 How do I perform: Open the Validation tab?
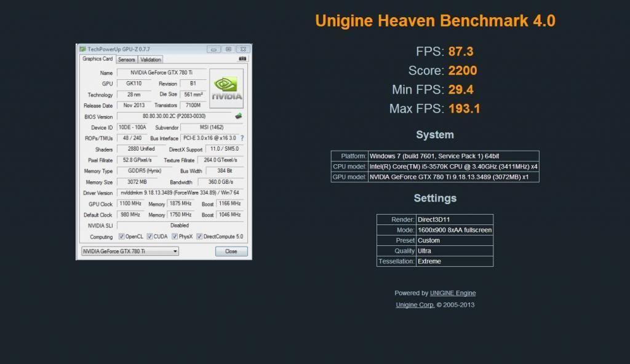click(150, 60)
